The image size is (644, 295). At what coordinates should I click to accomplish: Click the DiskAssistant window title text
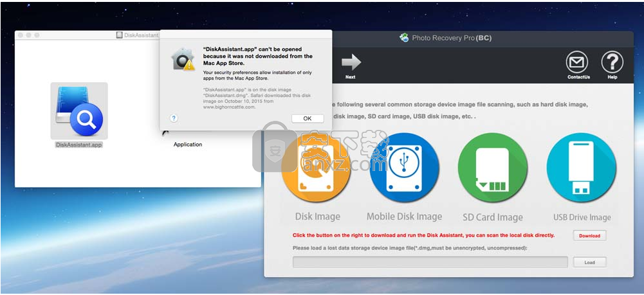click(142, 35)
